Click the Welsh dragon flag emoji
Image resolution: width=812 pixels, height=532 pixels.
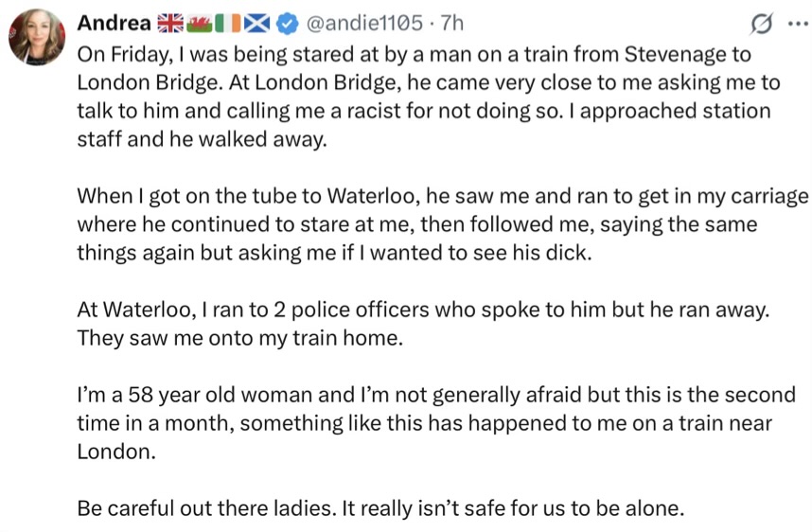201,22
